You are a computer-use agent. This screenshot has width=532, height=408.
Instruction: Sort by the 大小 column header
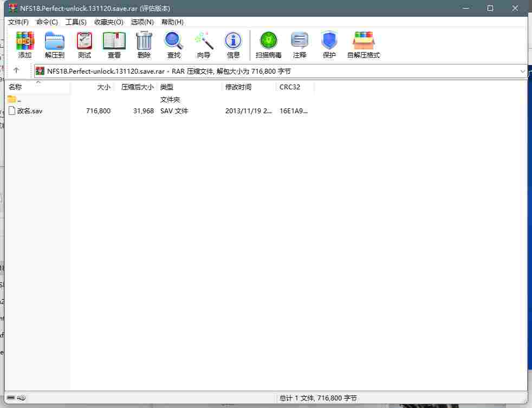(x=92, y=87)
